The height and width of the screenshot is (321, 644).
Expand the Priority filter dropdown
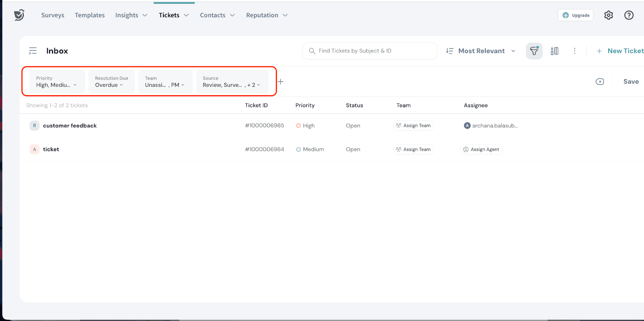click(57, 82)
